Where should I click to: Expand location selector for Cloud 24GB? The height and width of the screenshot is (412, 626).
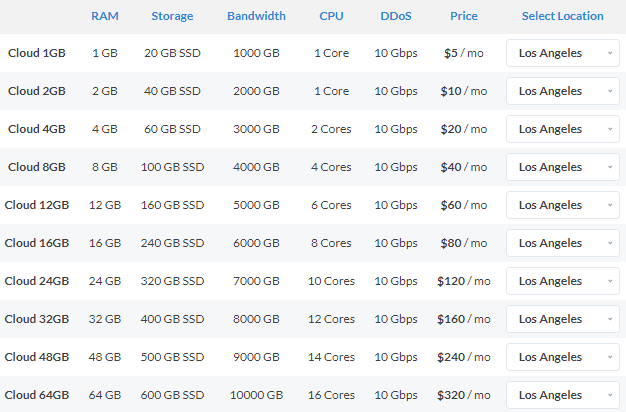pos(563,281)
